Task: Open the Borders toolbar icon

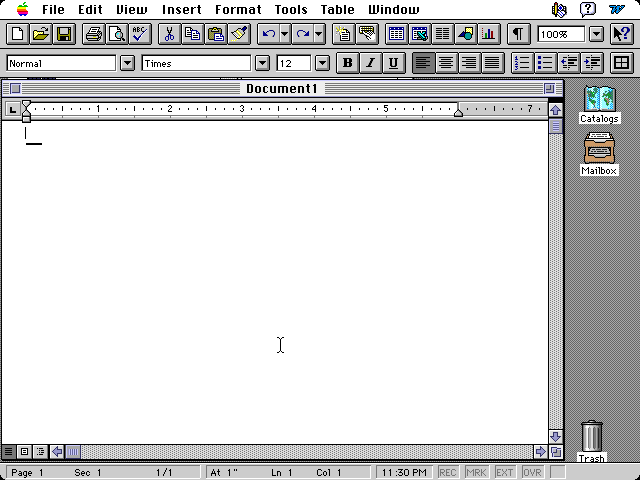Action: tap(621, 63)
